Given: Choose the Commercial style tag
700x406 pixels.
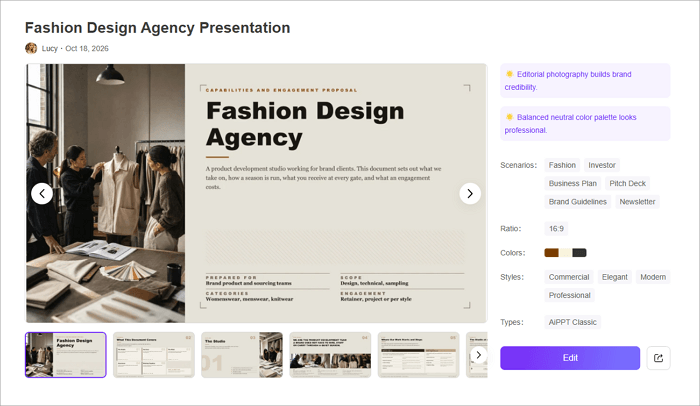Looking at the screenshot, I should (569, 277).
